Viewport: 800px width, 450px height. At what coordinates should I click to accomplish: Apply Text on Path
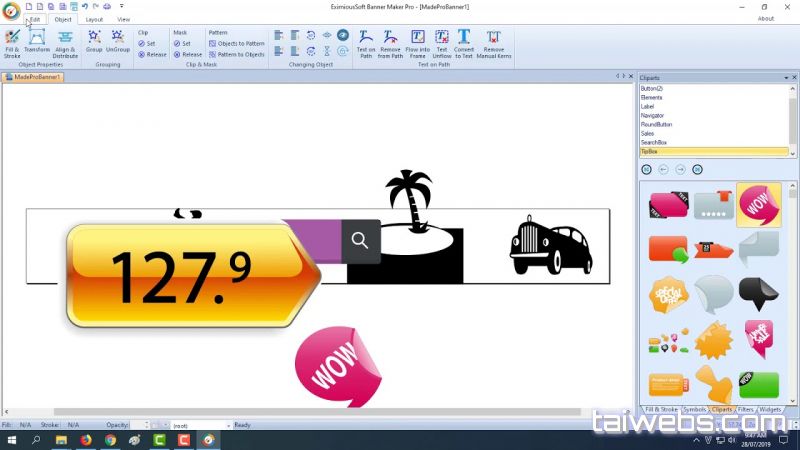(x=366, y=41)
